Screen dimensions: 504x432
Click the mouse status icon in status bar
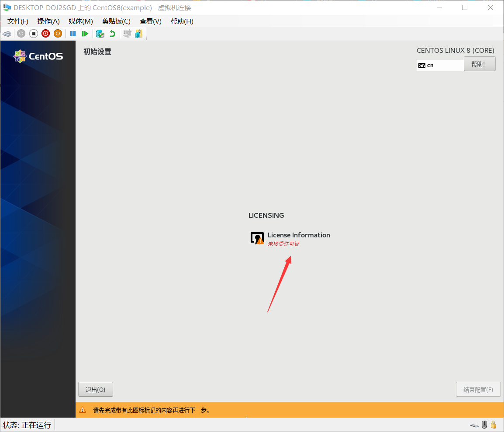[484, 425]
